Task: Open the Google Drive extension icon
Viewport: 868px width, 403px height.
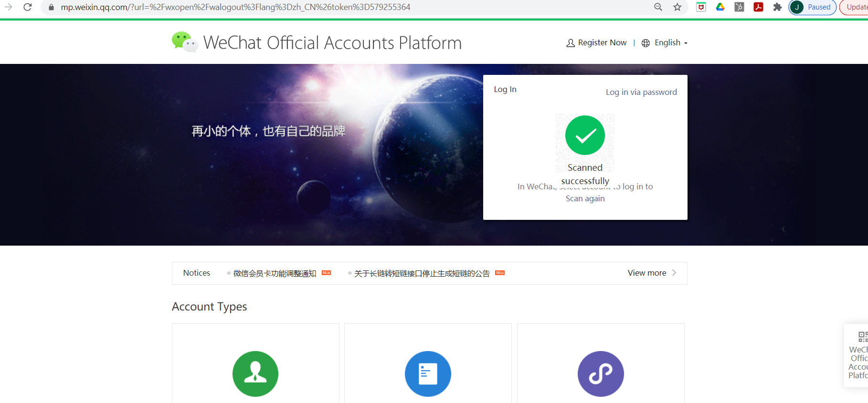Action: (720, 7)
